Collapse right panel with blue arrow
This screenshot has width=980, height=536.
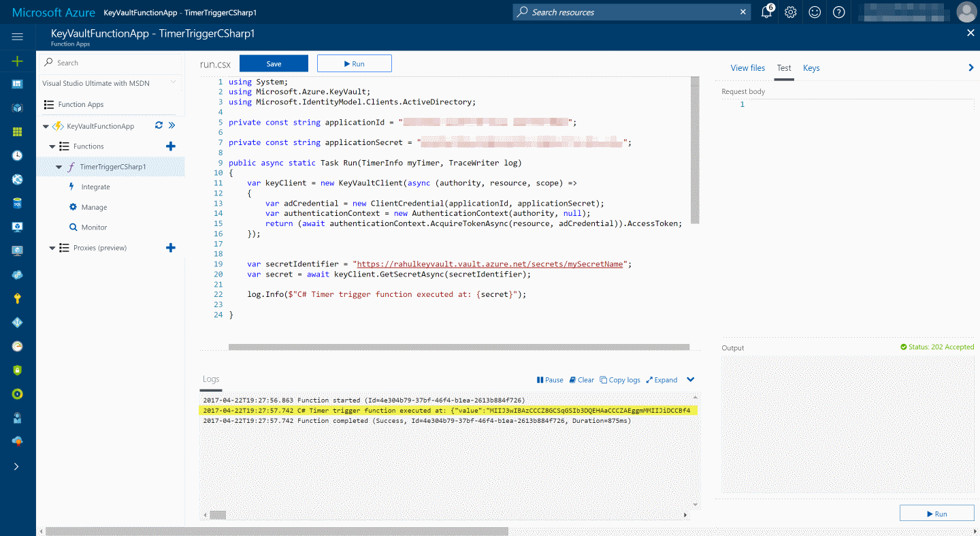[x=970, y=67]
